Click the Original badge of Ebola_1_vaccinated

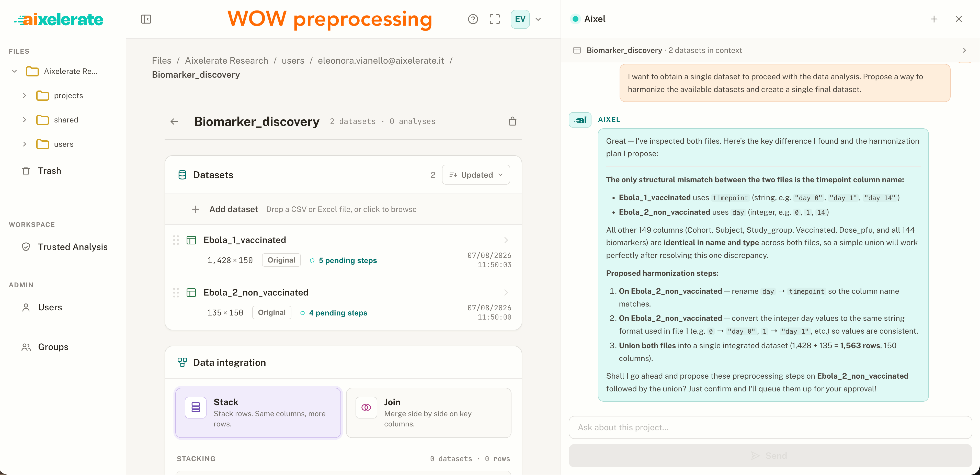281,260
